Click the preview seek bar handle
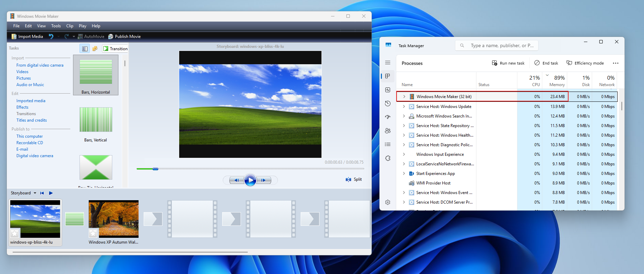Viewport: 644px width, 274px height. click(155, 169)
